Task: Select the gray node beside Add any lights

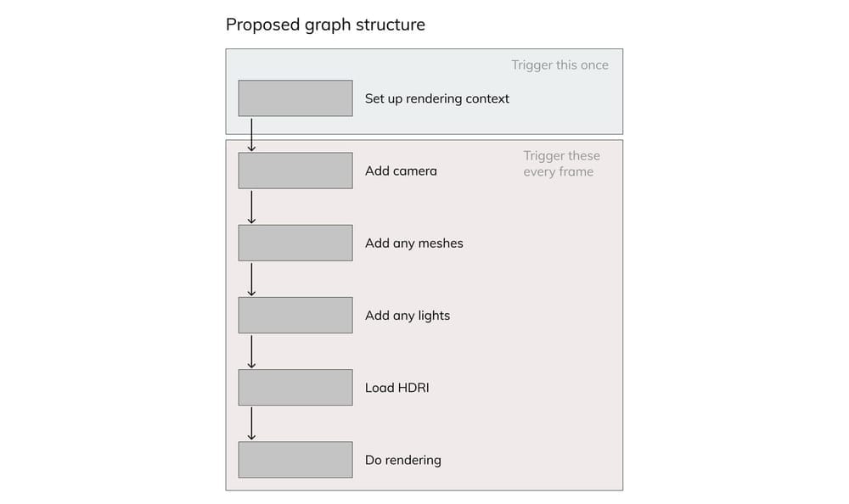Action: click(295, 315)
